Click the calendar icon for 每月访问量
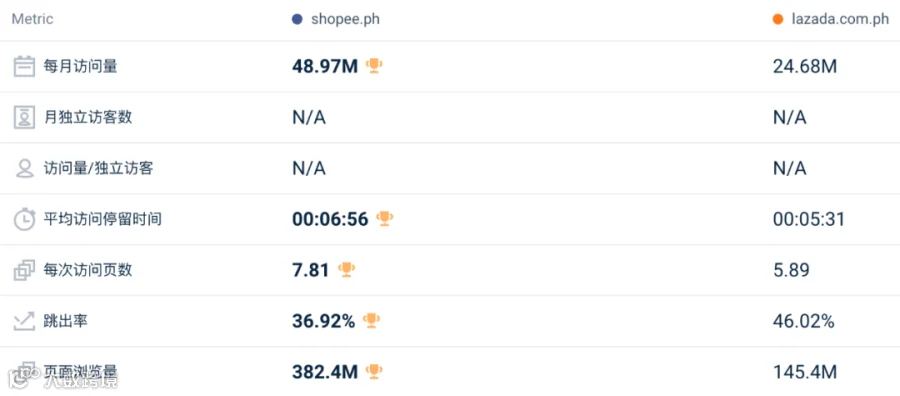Screen dimensions: 900x396 pyautogui.click(x=24, y=67)
